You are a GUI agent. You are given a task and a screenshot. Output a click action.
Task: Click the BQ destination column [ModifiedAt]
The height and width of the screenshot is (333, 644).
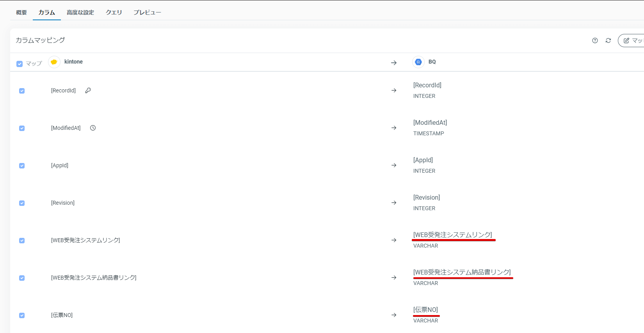(430, 122)
